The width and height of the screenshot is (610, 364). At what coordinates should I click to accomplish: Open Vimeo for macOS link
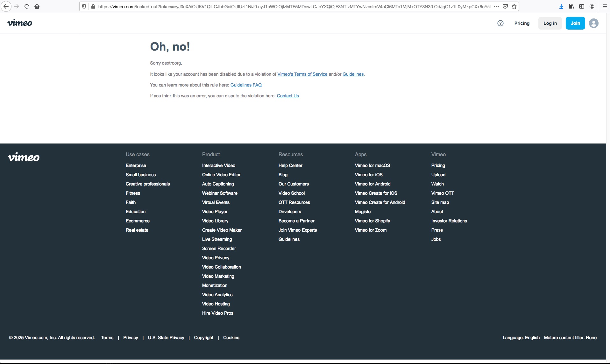point(372,165)
